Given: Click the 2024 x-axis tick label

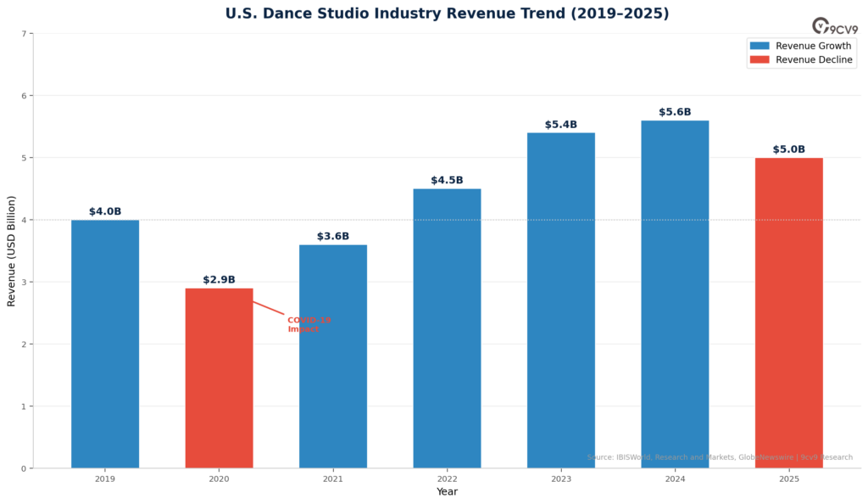Looking at the screenshot, I should [675, 479].
